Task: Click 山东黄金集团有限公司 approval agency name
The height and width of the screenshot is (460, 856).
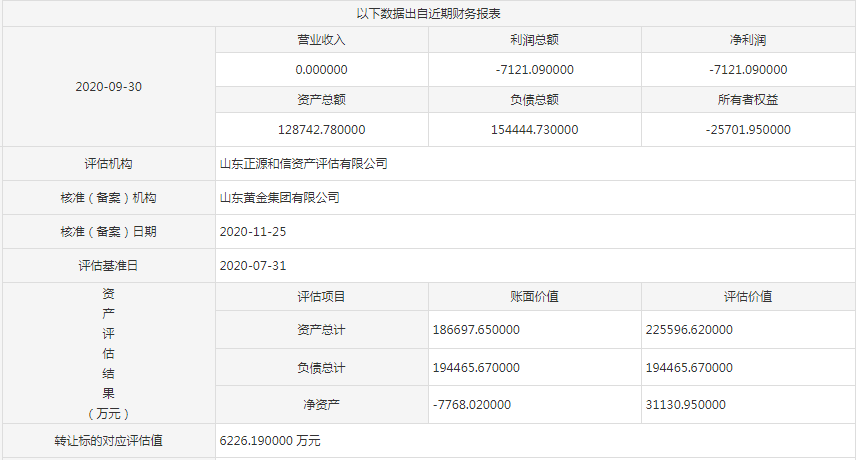Action: click(279, 198)
